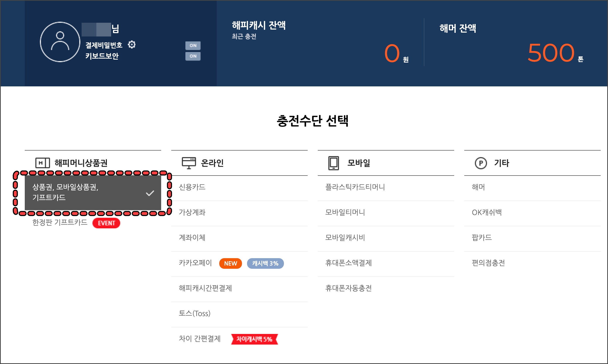The width and height of the screenshot is (608, 364).
Task: Select OK캐쉬백 charging option
Action: point(487,212)
